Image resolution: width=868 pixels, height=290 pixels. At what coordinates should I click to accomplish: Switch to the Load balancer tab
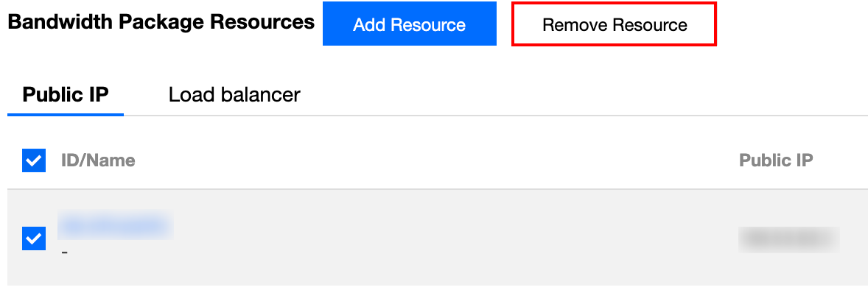pyautogui.click(x=234, y=95)
